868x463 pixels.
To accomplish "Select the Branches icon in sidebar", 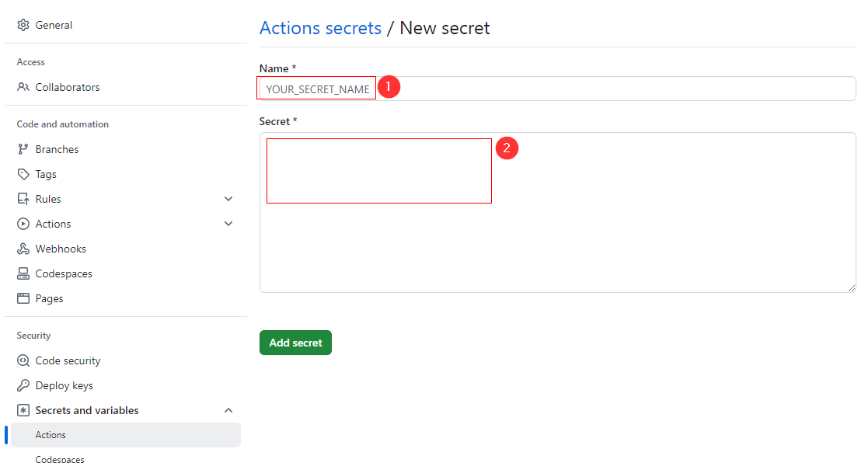I will 23,148.
